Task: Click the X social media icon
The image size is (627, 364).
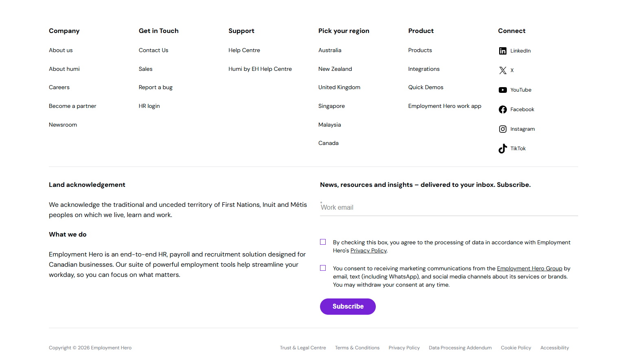Action: coord(503,70)
